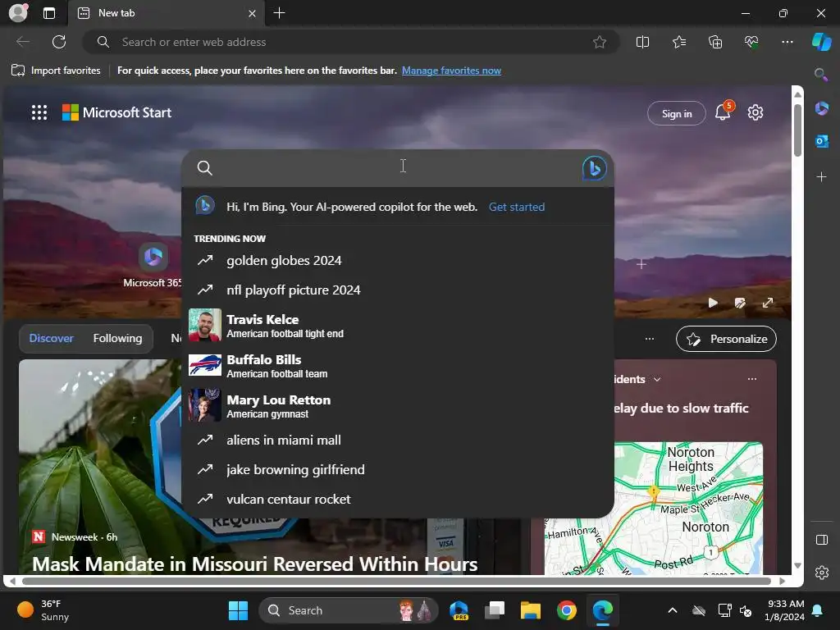Open sidebar search icon
The height and width of the screenshot is (630, 840).
click(x=821, y=75)
